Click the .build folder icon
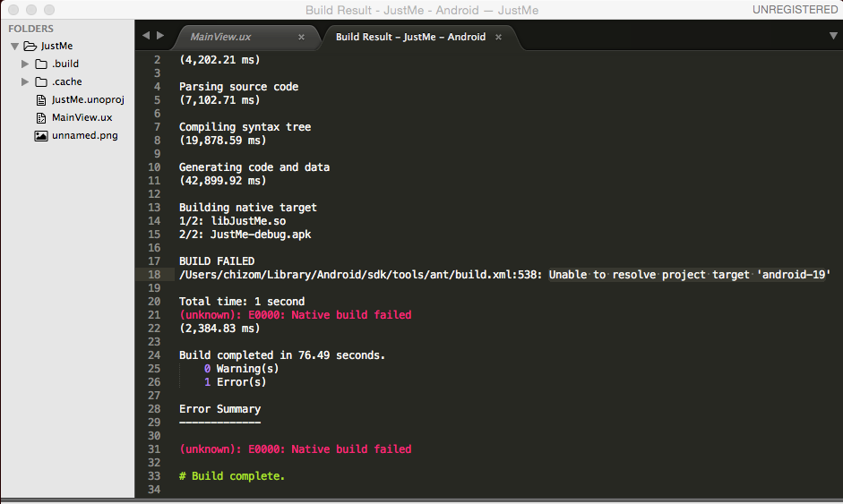843x504 pixels. pos(41,64)
